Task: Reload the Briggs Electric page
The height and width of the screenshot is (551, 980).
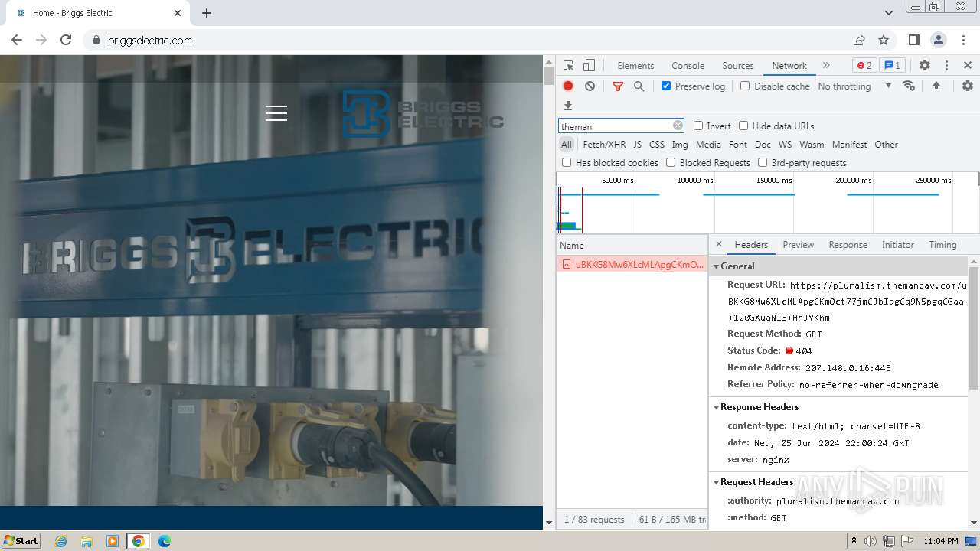Action: pos(66,40)
